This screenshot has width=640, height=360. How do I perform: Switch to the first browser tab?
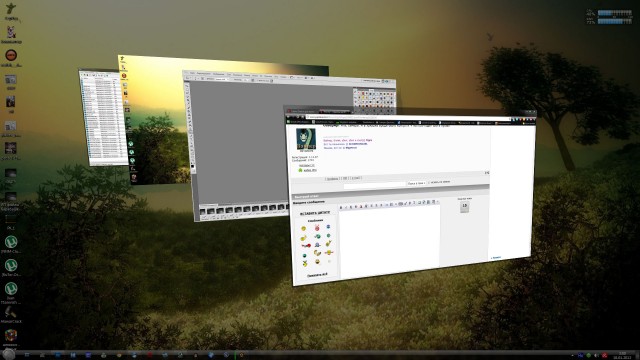point(302,111)
